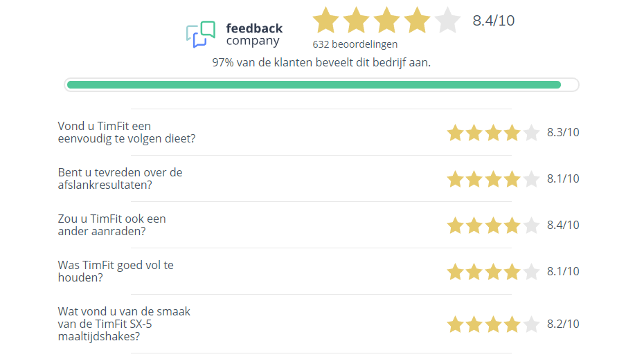
Task: Click the Was TimFit goed vol question
Action: (x=116, y=271)
